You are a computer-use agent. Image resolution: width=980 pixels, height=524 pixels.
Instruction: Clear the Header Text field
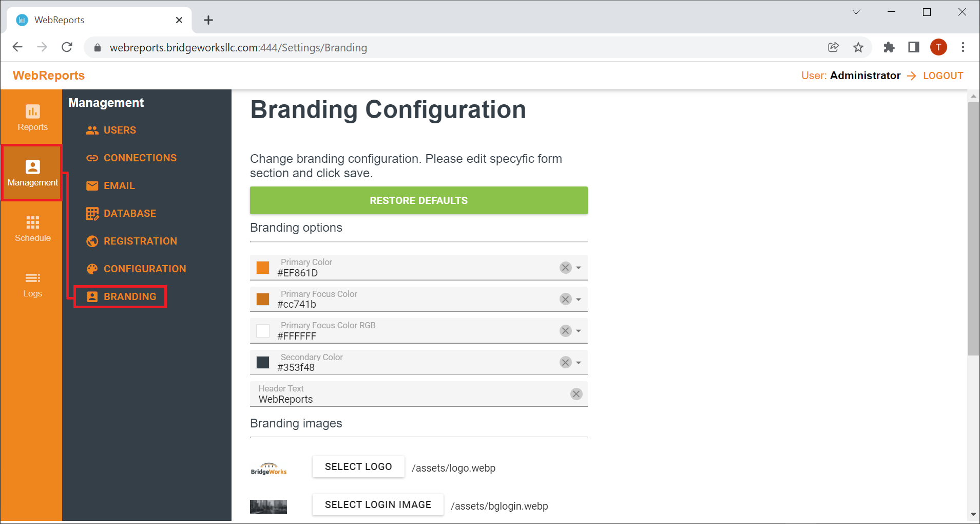tap(576, 394)
